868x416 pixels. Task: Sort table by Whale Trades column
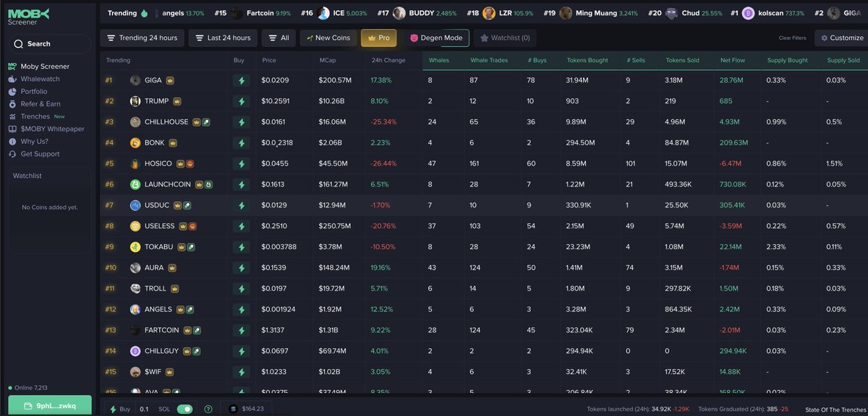pyautogui.click(x=489, y=60)
